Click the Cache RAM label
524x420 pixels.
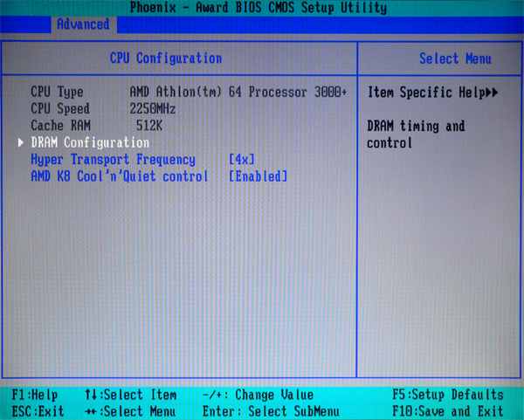pyautogui.click(x=60, y=126)
